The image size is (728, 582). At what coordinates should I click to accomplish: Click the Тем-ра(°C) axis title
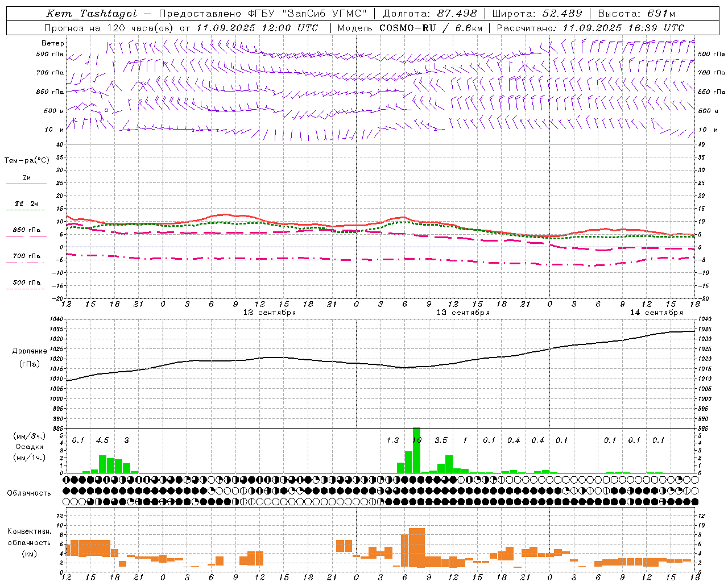tap(27, 161)
